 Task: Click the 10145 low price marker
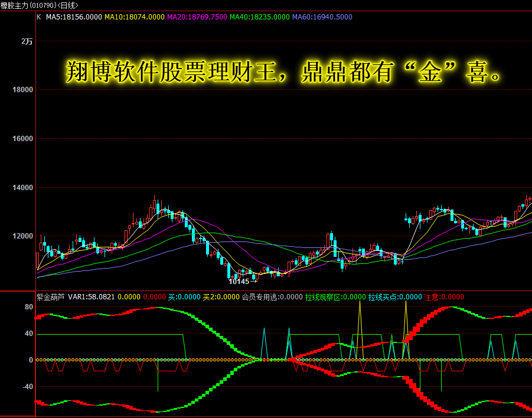click(243, 281)
